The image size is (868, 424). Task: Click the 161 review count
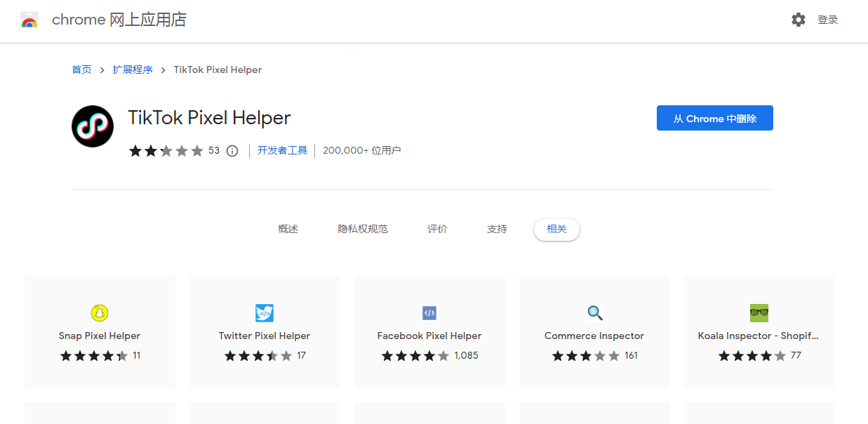coord(632,356)
